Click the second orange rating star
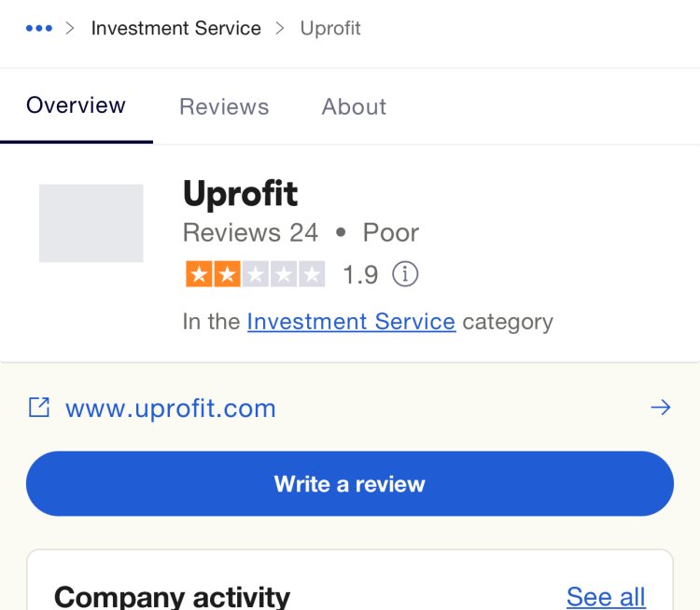 [227, 274]
